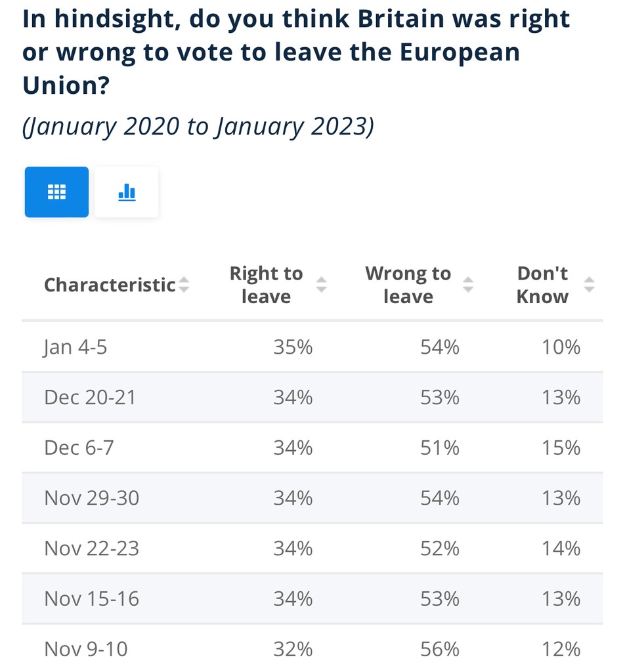Click the 56% Wrong to leave cell
The width and height of the screenshot is (625, 672).
click(x=439, y=649)
